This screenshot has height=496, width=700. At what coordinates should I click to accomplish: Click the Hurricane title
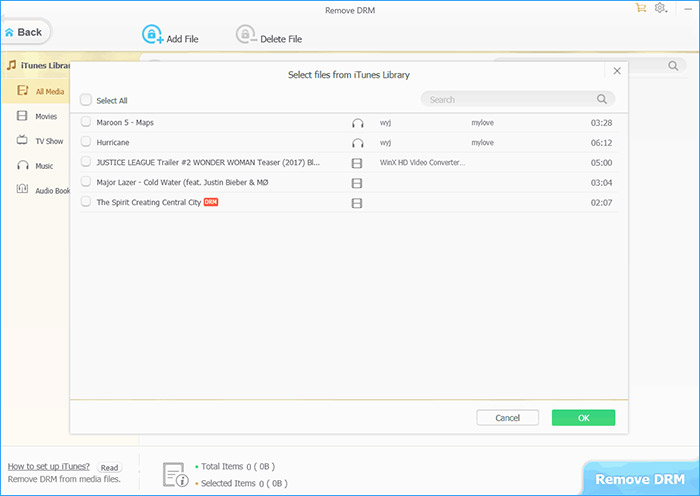pos(113,142)
